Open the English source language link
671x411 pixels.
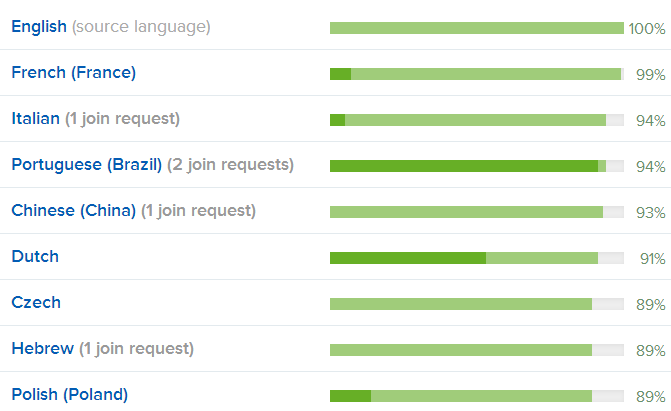point(38,26)
